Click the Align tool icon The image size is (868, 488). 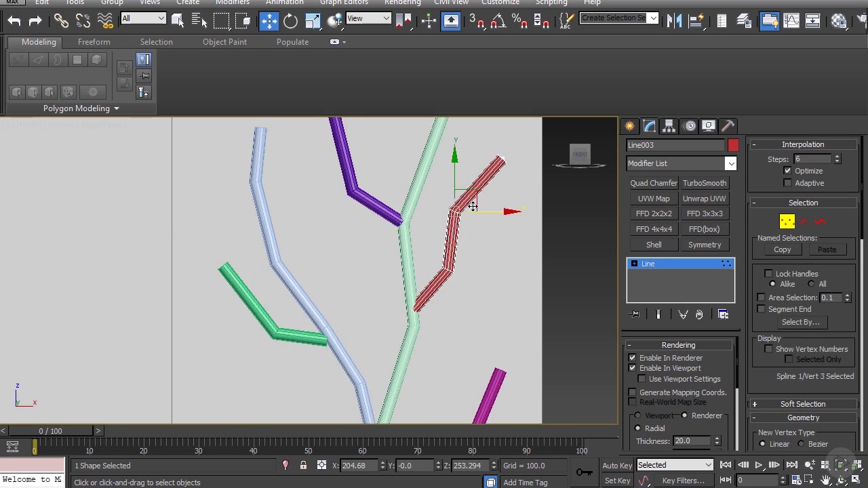[x=698, y=21]
